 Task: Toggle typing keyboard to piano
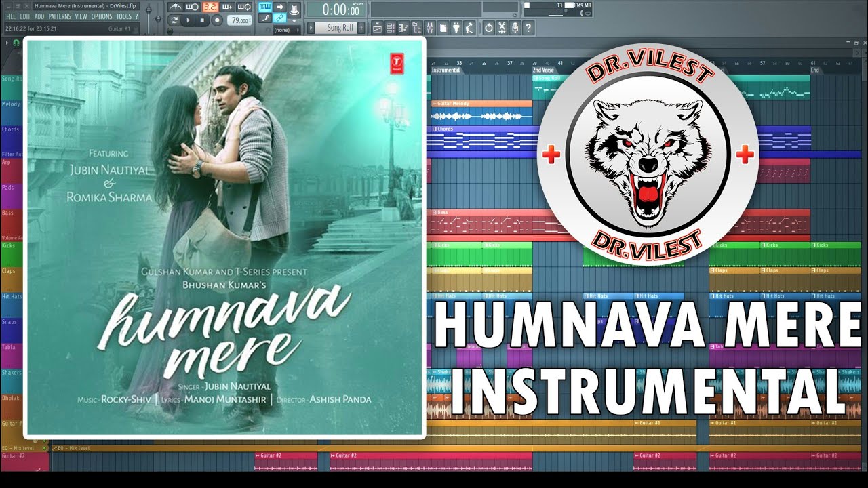[264, 7]
